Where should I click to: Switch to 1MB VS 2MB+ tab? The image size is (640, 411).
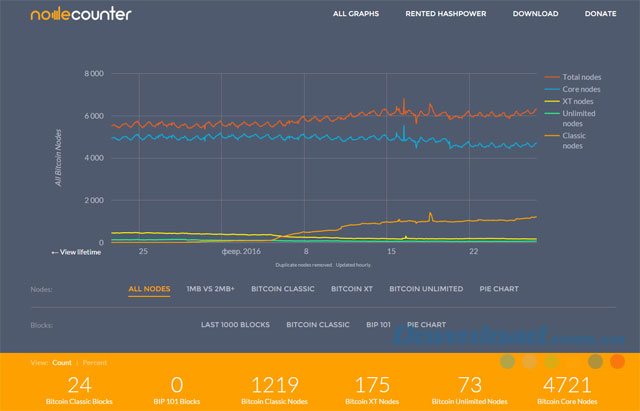click(x=211, y=289)
